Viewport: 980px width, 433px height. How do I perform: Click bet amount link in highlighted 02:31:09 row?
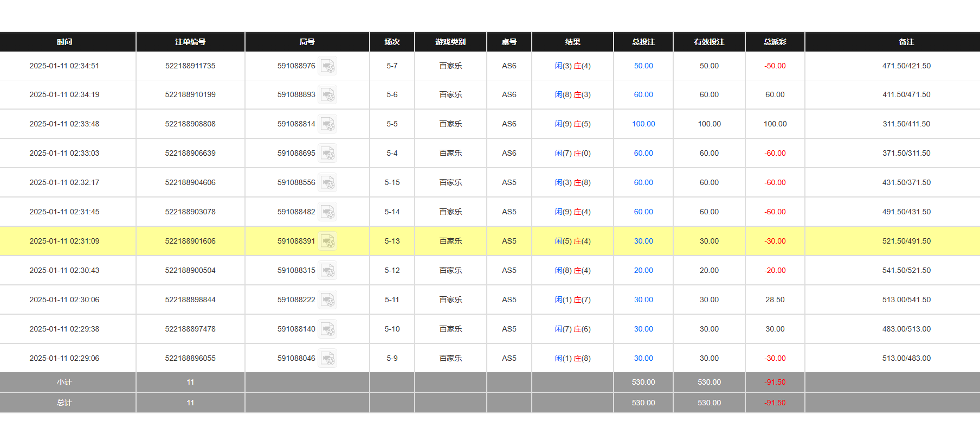(x=643, y=241)
